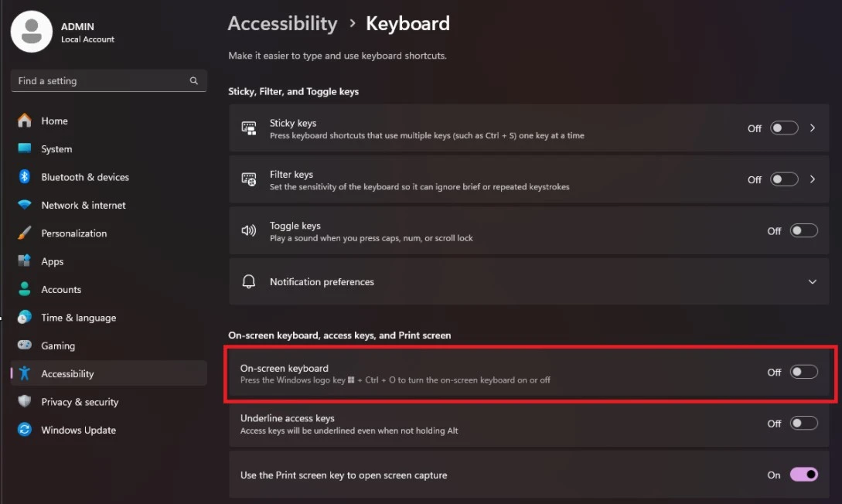Disable Print screen key screen capture toggle
Image resolution: width=842 pixels, height=504 pixels.
[x=803, y=475]
